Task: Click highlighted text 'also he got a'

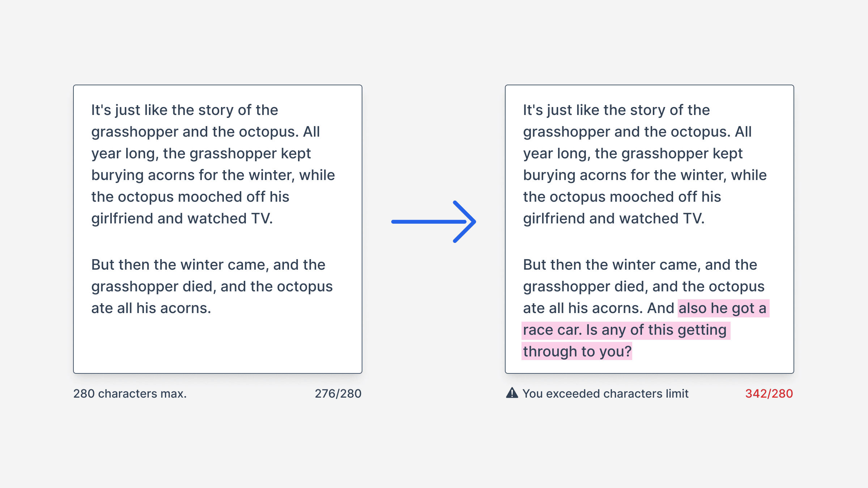Action: click(x=723, y=308)
